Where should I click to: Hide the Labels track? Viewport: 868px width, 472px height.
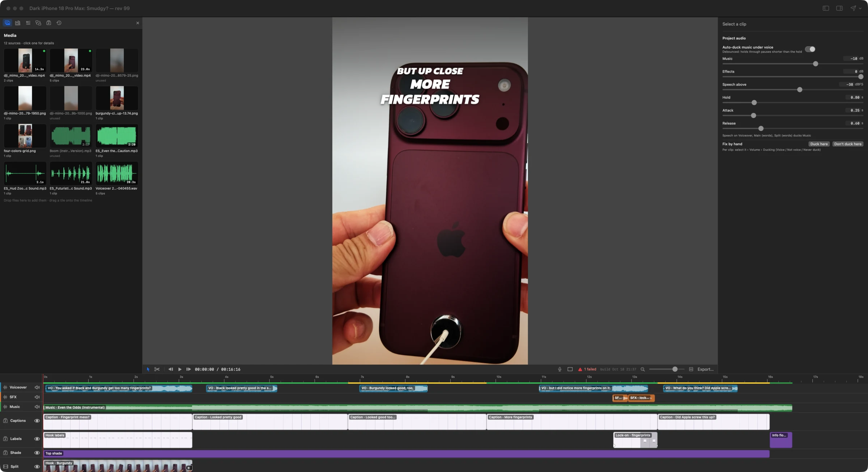click(x=37, y=439)
